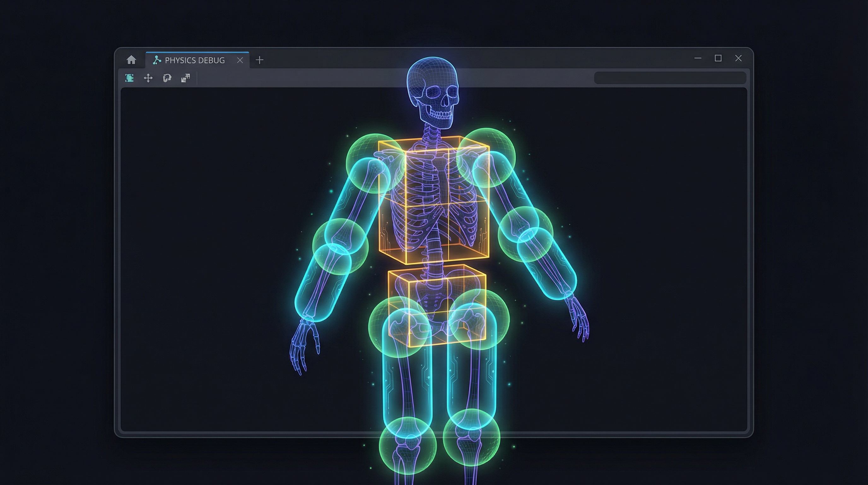Image resolution: width=868 pixels, height=485 pixels.
Task: Pick the Scale tool with two squares
Action: click(x=186, y=78)
